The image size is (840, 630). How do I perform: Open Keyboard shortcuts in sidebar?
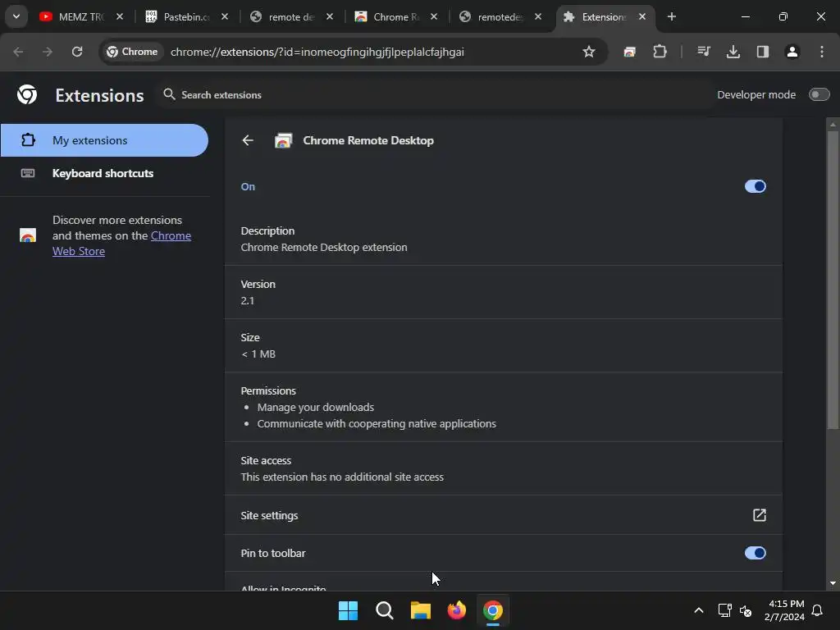[104, 173]
